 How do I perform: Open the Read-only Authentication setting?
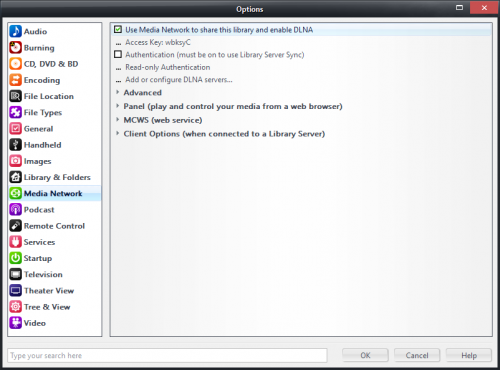(x=168, y=67)
